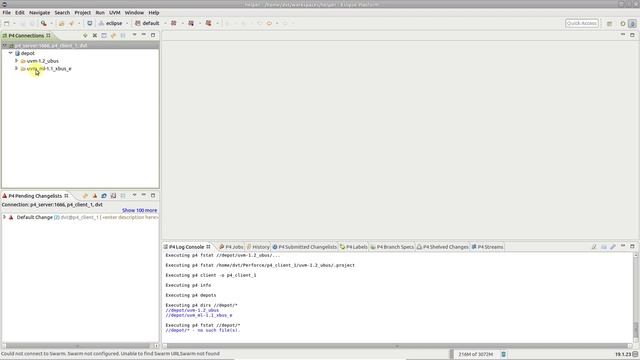
Task: Click the open folder toolbar icon
Action: [x=61, y=23]
